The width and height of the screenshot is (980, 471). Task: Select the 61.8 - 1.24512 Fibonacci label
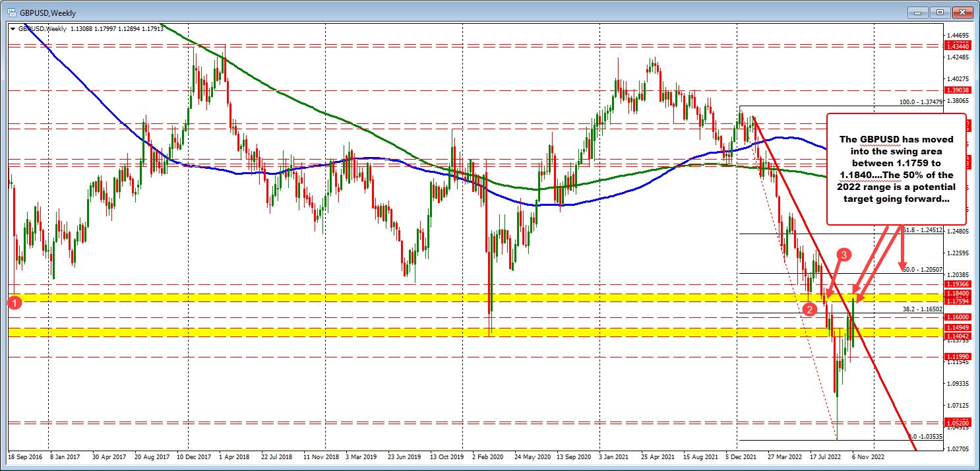pos(923,230)
